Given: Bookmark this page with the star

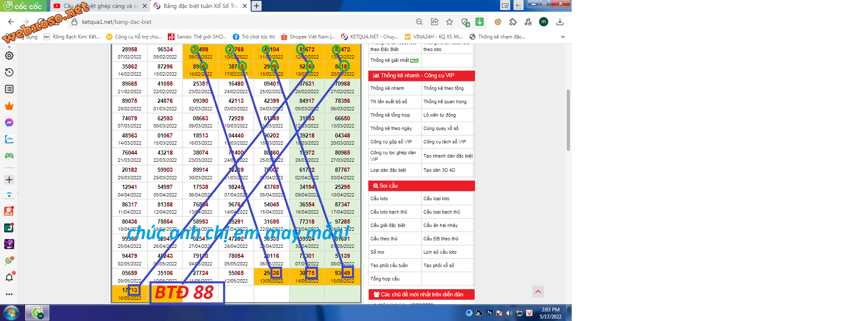Looking at the screenshot, I should pos(449,22).
